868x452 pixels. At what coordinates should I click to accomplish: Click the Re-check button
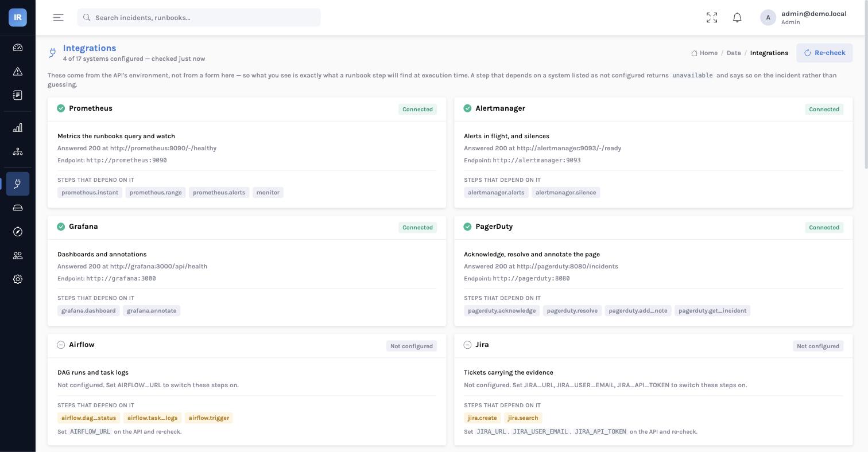824,53
